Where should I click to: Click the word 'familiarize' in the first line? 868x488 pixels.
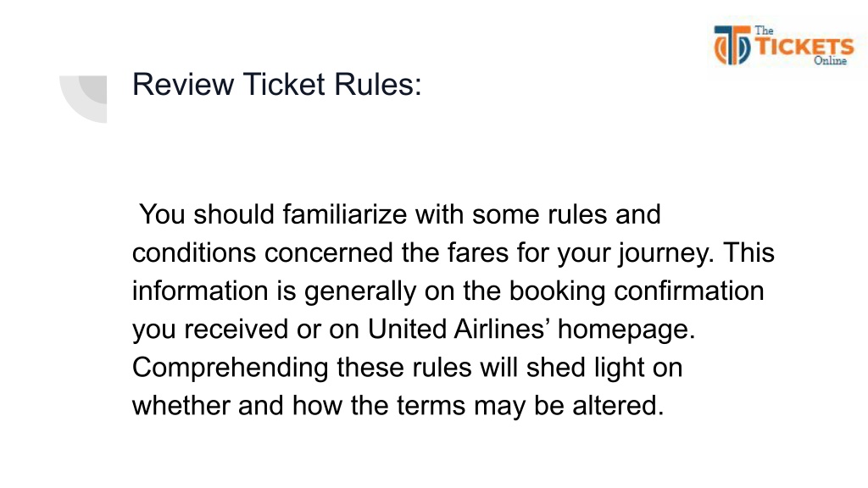coord(345,214)
